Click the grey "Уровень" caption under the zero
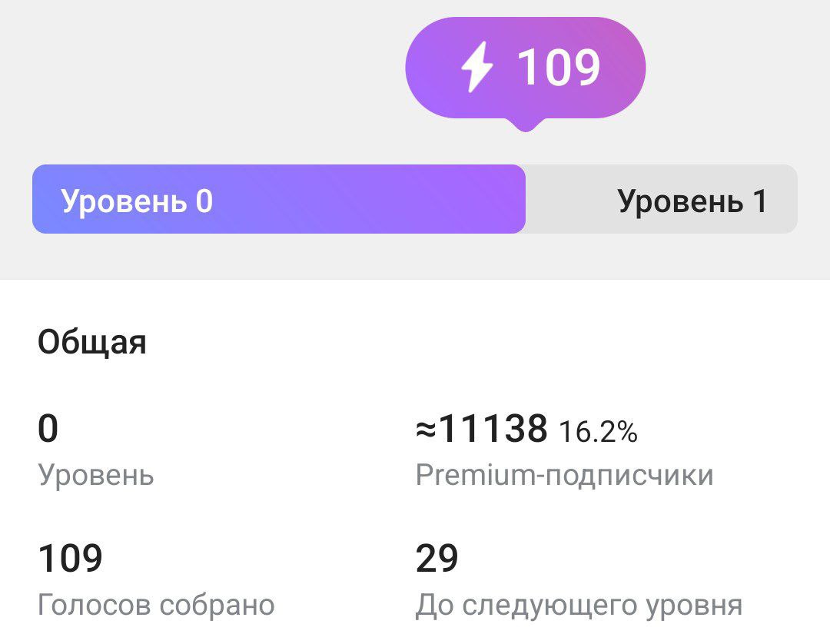Viewport: 830px width, 644px height. click(96, 476)
